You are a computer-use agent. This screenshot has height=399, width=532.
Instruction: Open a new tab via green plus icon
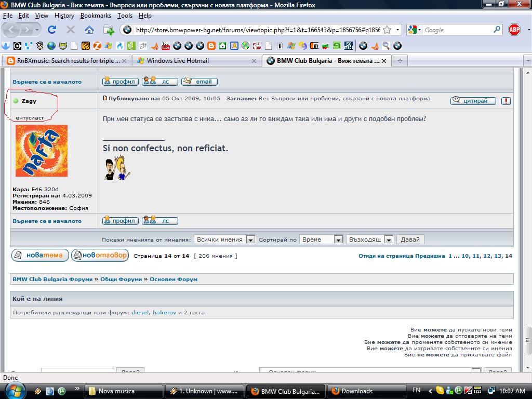pyautogui.click(x=109, y=30)
